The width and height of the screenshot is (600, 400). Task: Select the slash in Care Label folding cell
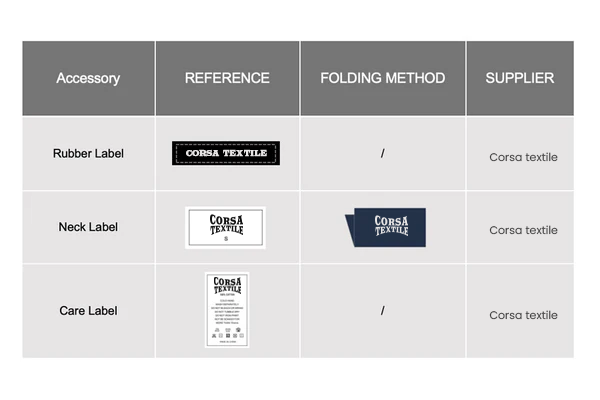(x=383, y=310)
